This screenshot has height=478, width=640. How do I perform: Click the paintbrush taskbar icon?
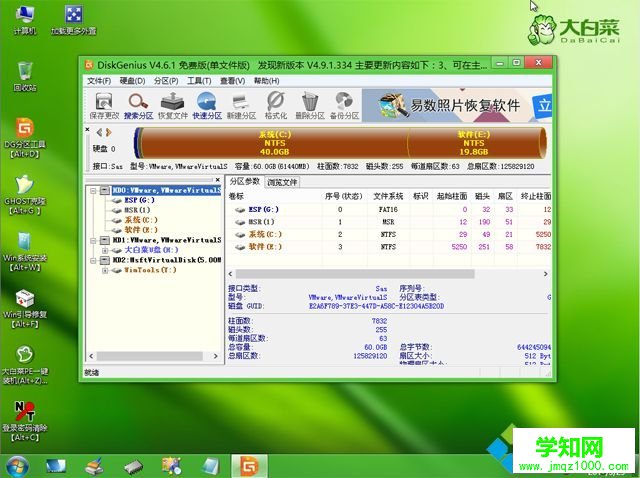click(94, 466)
